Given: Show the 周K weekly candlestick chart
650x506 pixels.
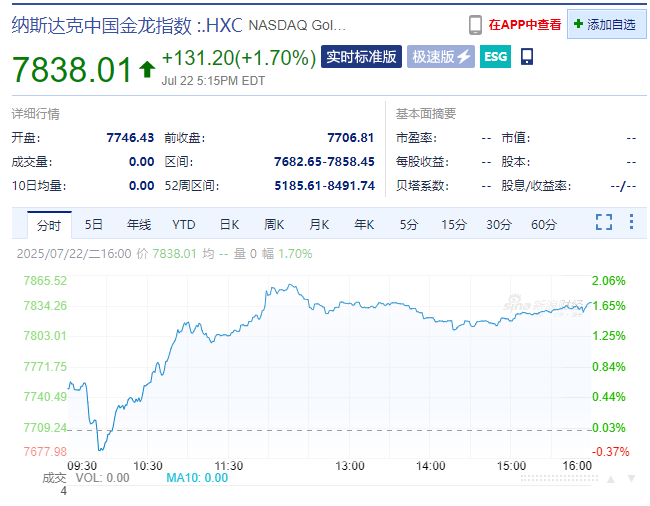Looking at the screenshot, I should pyautogui.click(x=274, y=224).
